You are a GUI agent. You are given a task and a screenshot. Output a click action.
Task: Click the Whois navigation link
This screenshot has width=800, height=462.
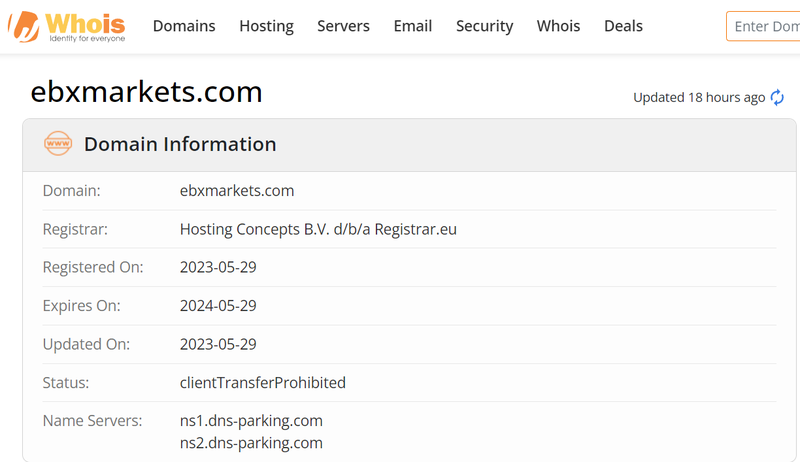[558, 26]
